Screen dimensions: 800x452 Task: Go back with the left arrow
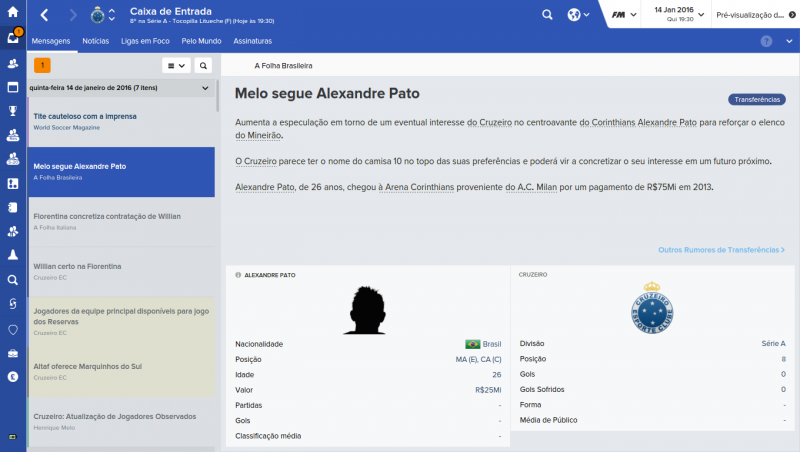coord(46,15)
